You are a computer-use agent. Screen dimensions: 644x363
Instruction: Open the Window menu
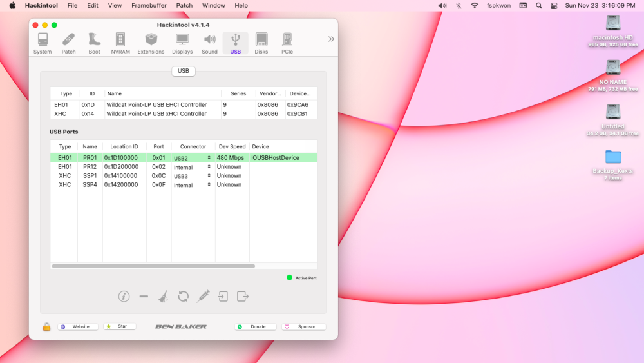coord(214,5)
